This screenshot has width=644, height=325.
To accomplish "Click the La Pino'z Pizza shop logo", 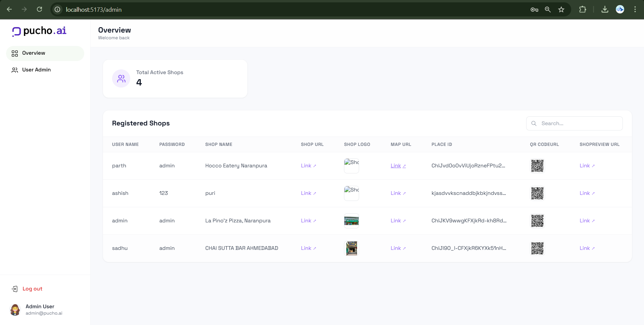I will [x=351, y=221].
